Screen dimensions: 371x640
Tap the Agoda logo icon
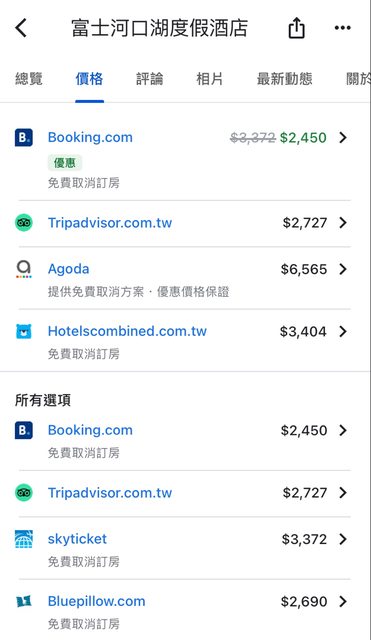24,269
